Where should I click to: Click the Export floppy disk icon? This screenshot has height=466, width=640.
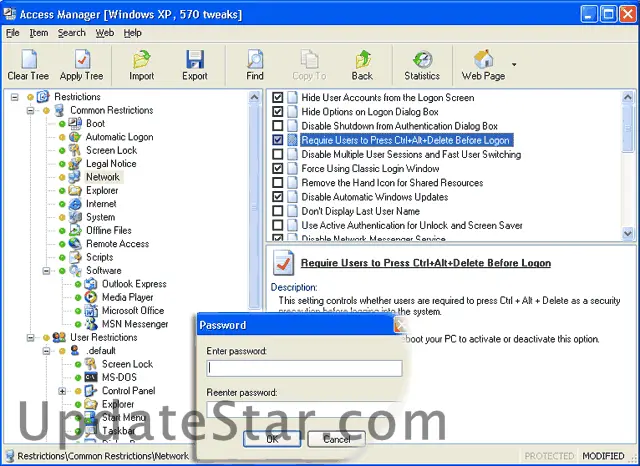pos(195,59)
